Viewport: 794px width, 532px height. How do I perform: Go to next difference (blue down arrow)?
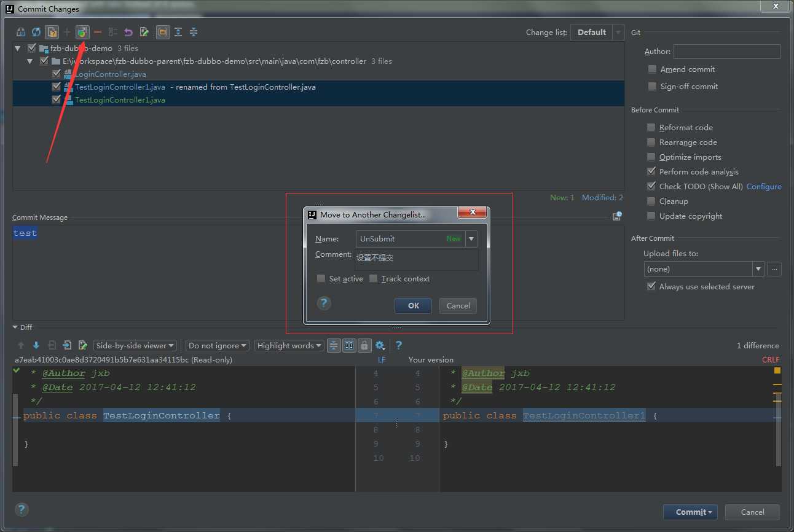[x=36, y=345]
